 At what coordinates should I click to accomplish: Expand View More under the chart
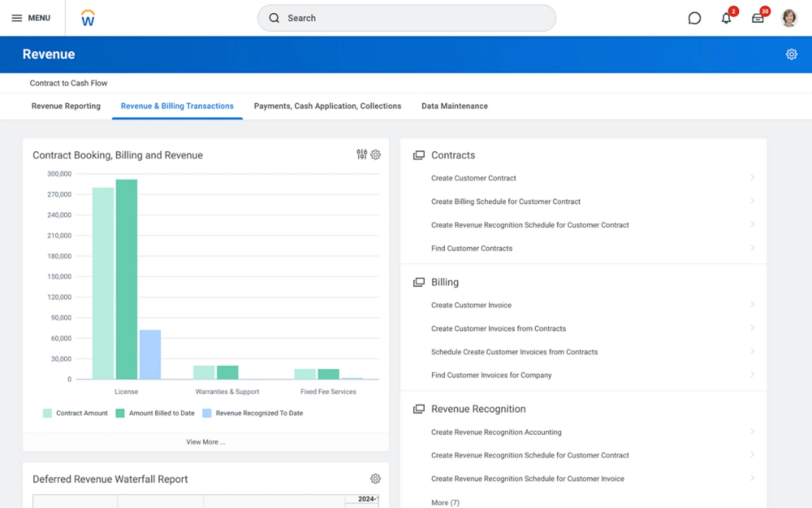coord(205,442)
